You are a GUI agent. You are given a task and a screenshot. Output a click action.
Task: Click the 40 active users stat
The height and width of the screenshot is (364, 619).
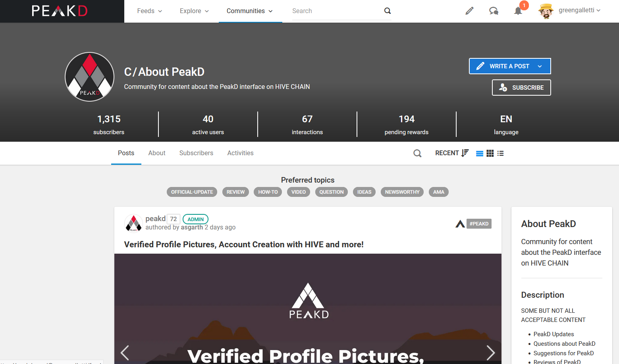(x=208, y=125)
